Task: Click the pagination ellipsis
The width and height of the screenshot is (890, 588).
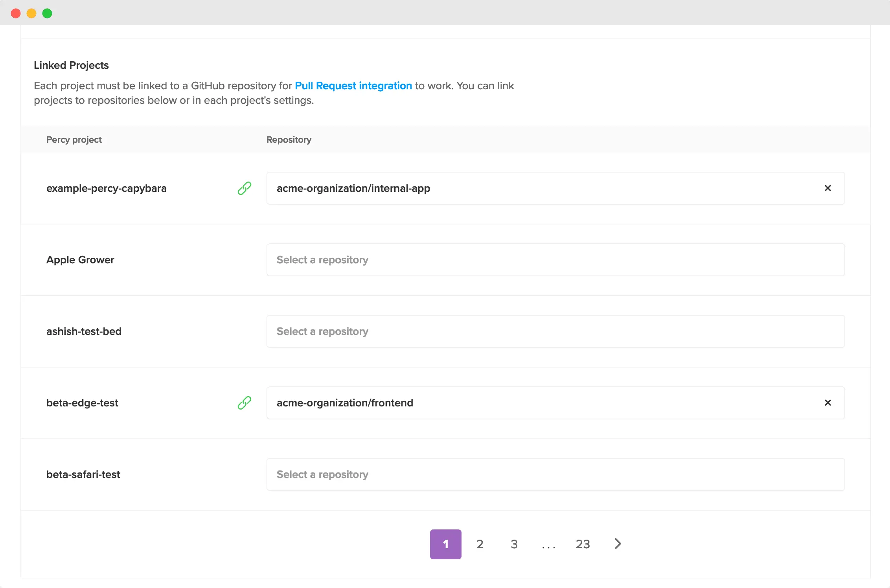Action: [x=548, y=545]
